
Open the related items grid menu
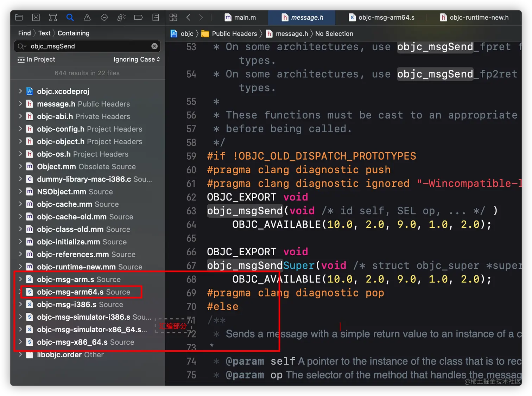tap(173, 17)
